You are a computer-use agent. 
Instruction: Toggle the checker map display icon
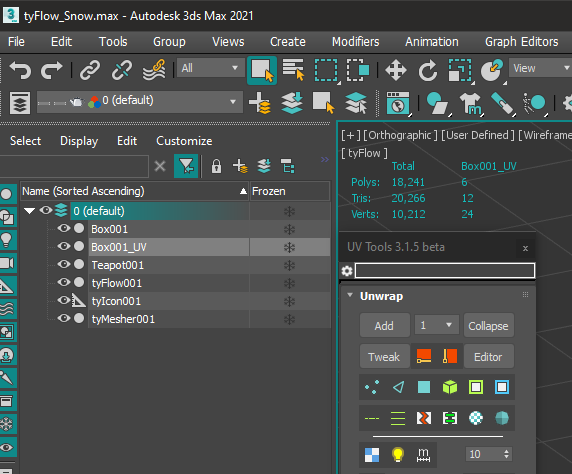coord(372,455)
